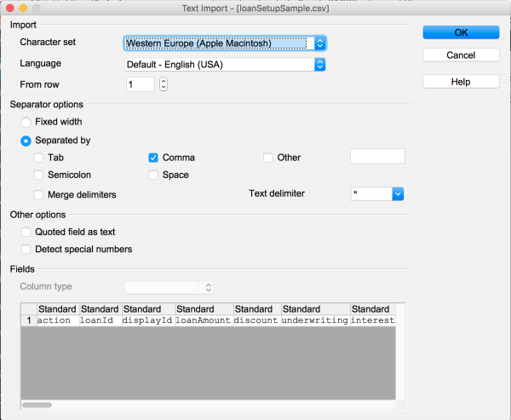Viewport: 511px width, 420px height.
Task: Click the underwriting cell in preview
Action: (316, 320)
